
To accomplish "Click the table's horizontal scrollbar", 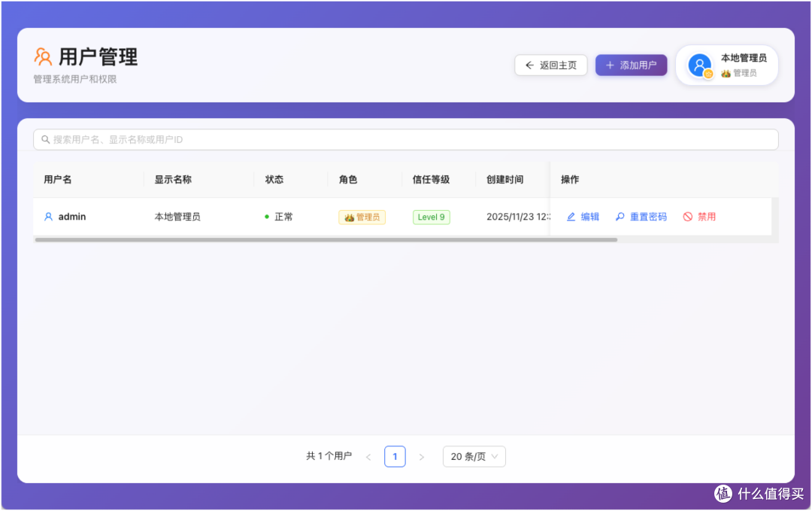I will pyautogui.click(x=326, y=240).
